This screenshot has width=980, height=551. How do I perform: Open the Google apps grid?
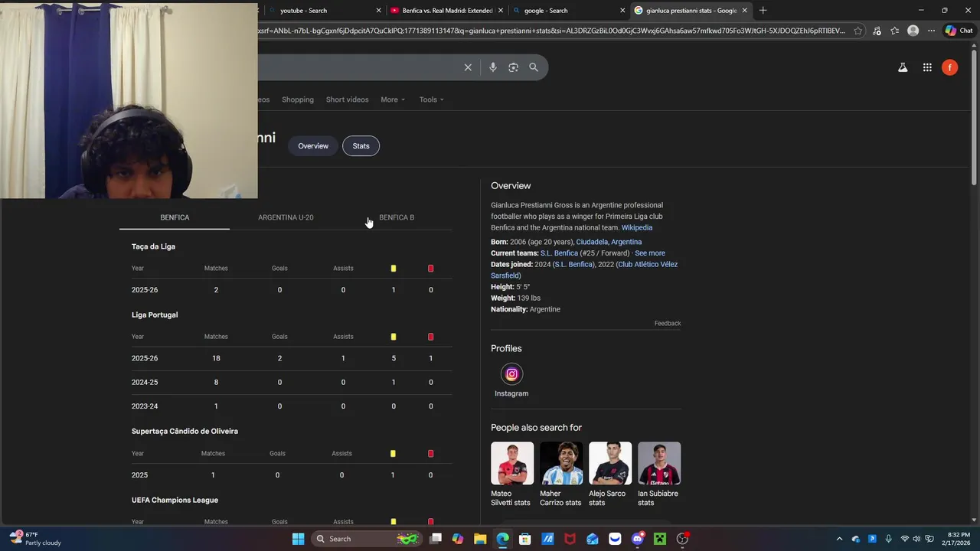coord(927,67)
